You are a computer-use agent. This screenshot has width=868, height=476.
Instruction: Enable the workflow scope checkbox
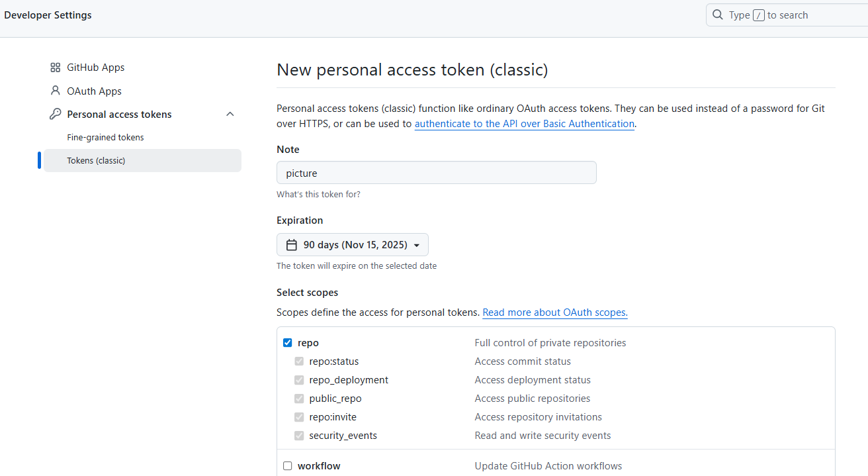point(287,466)
